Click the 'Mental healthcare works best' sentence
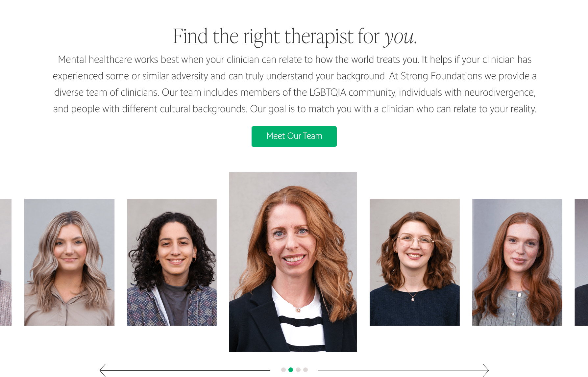 (x=238, y=60)
